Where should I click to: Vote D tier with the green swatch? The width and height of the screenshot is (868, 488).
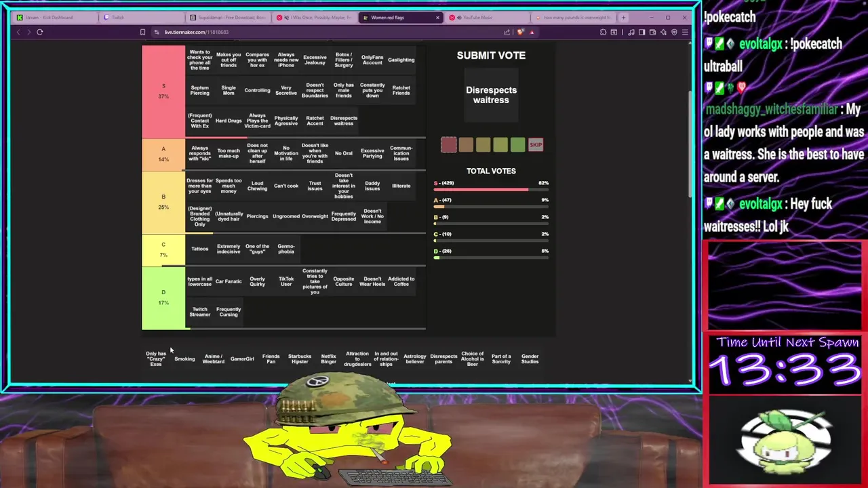[517, 144]
